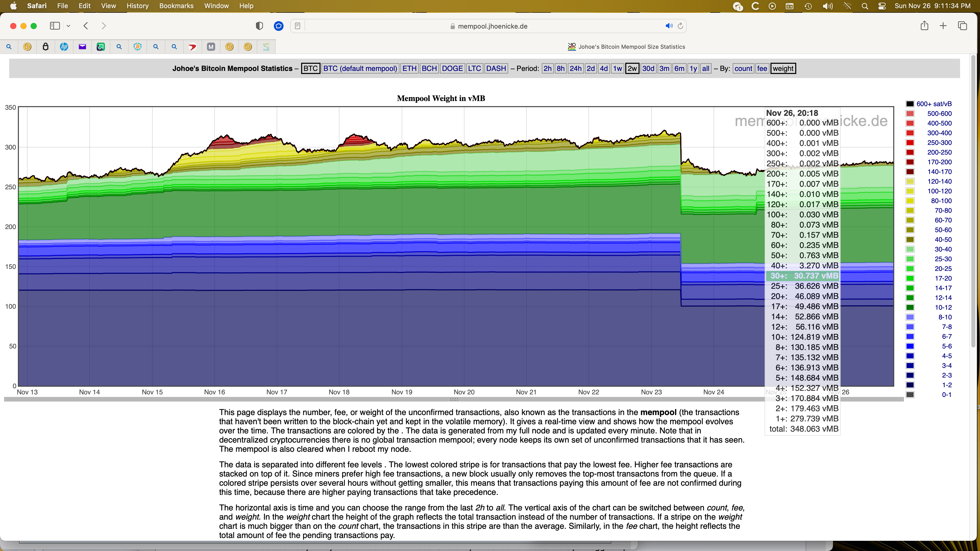Open the File menu
Viewport: 980px width, 551px height.
coord(62,6)
